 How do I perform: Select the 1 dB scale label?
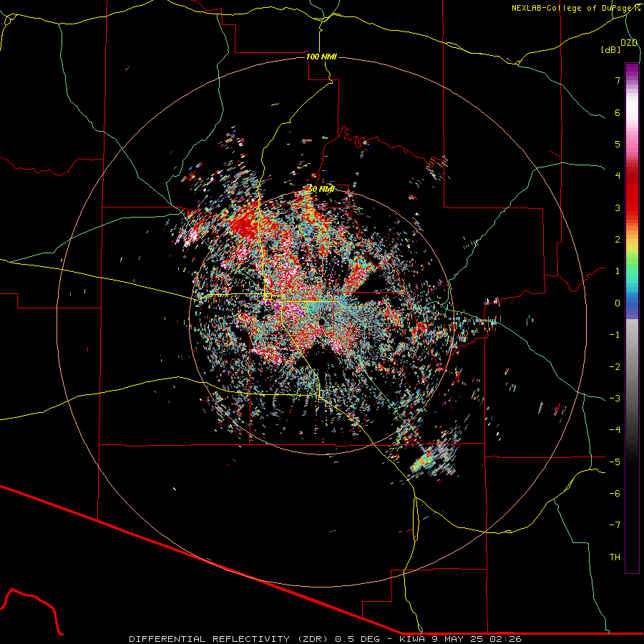[618, 271]
